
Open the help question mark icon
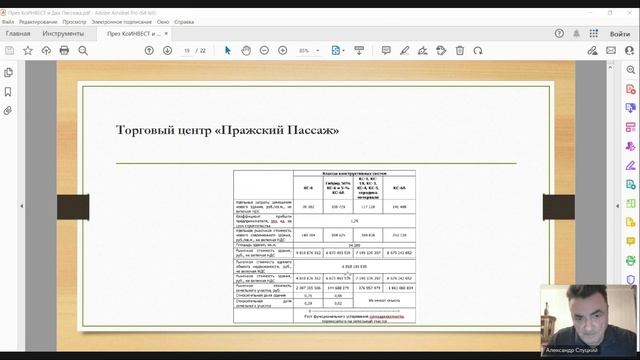pyautogui.click(x=559, y=33)
